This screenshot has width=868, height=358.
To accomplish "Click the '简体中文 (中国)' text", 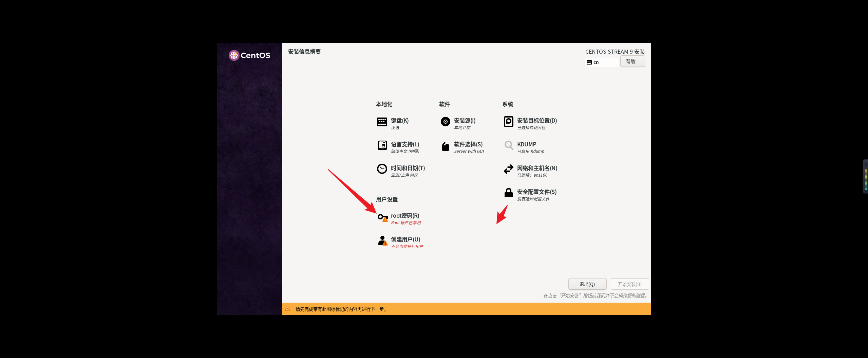I will 405,151.
